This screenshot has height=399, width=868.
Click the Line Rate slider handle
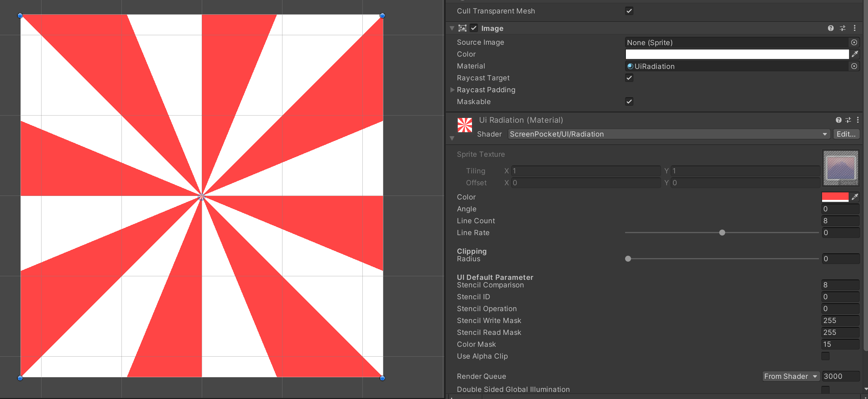click(x=722, y=233)
